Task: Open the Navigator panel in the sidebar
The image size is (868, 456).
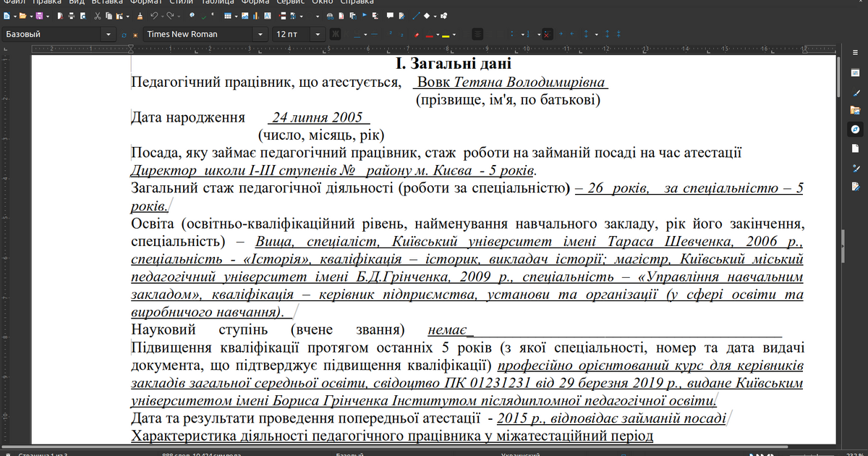Action: tap(855, 128)
